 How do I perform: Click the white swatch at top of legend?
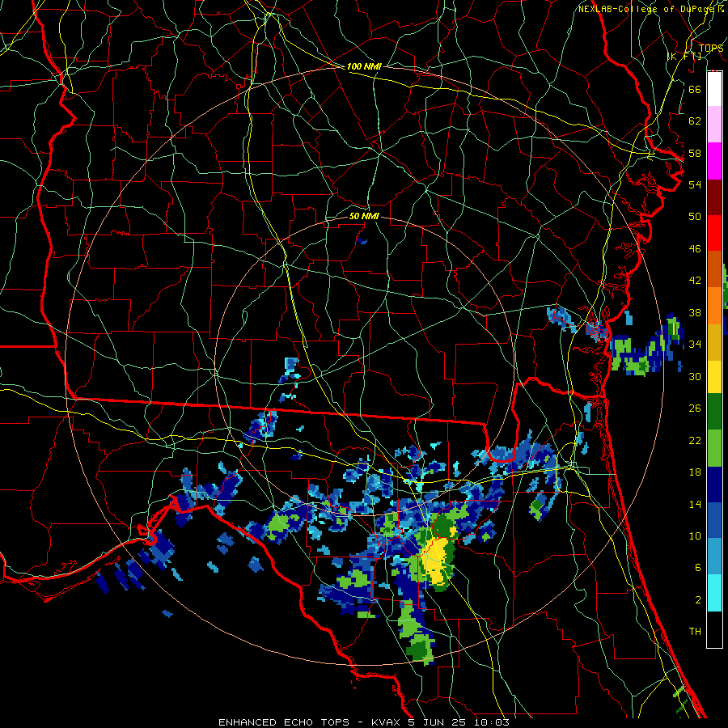[714, 89]
